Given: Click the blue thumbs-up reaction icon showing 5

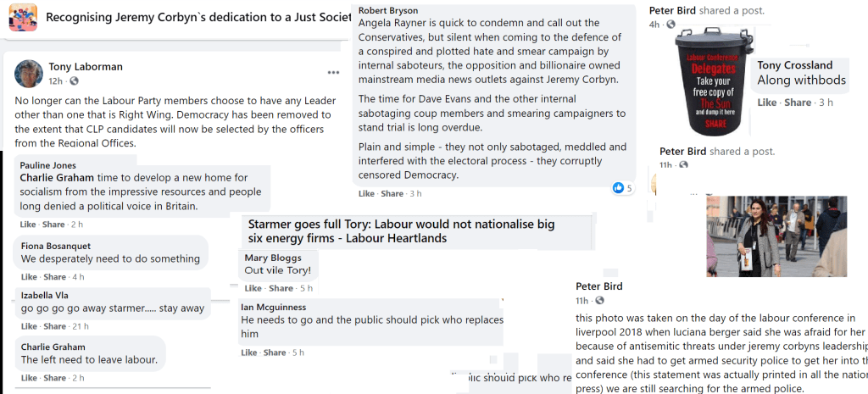Looking at the screenshot, I should click(617, 187).
